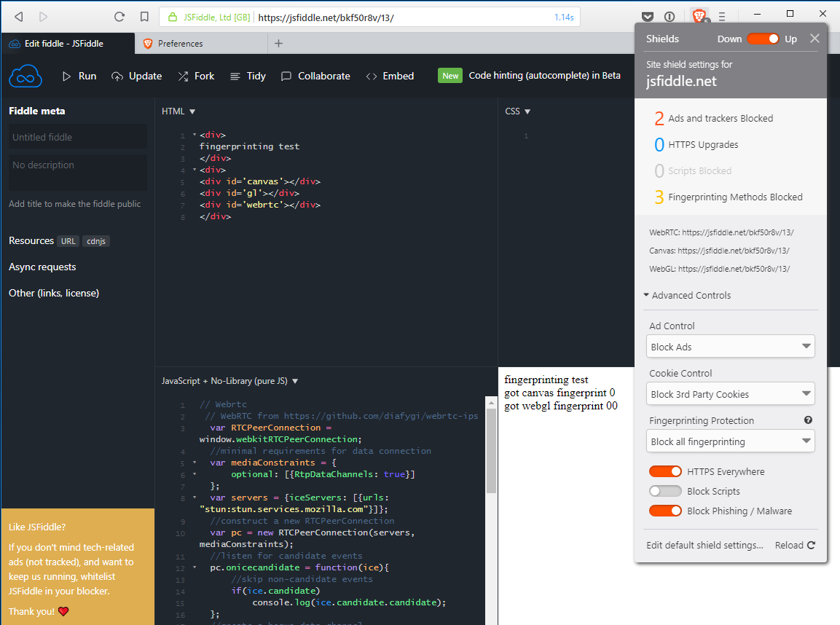
Task: Open the 1Password extension icon
Action: point(670,17)
